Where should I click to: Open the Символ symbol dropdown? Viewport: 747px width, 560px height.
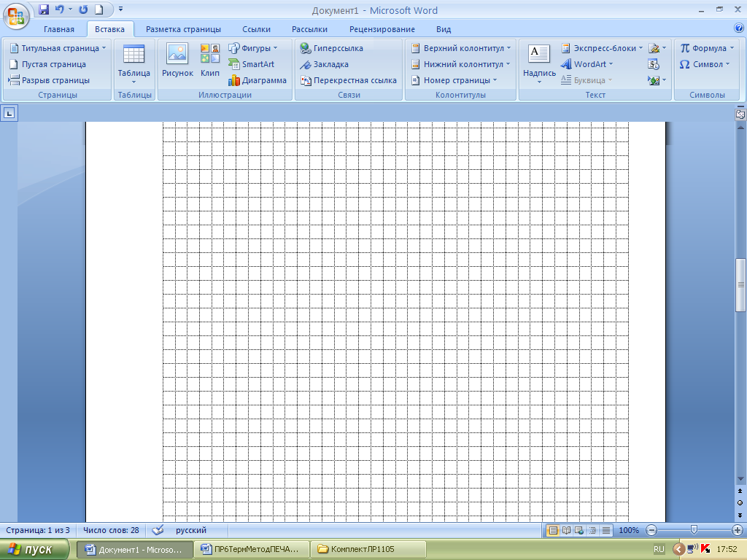705,64
